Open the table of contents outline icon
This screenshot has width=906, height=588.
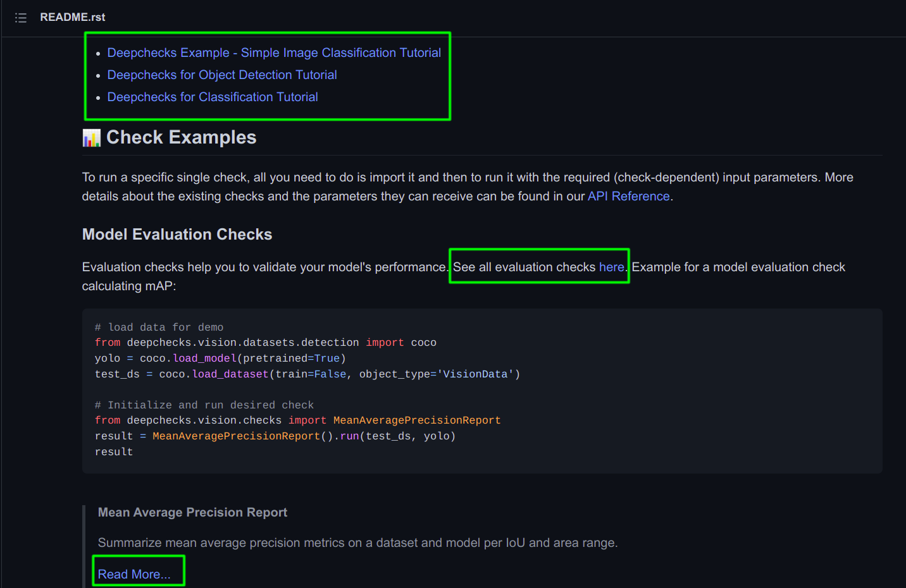click(20, 17)
